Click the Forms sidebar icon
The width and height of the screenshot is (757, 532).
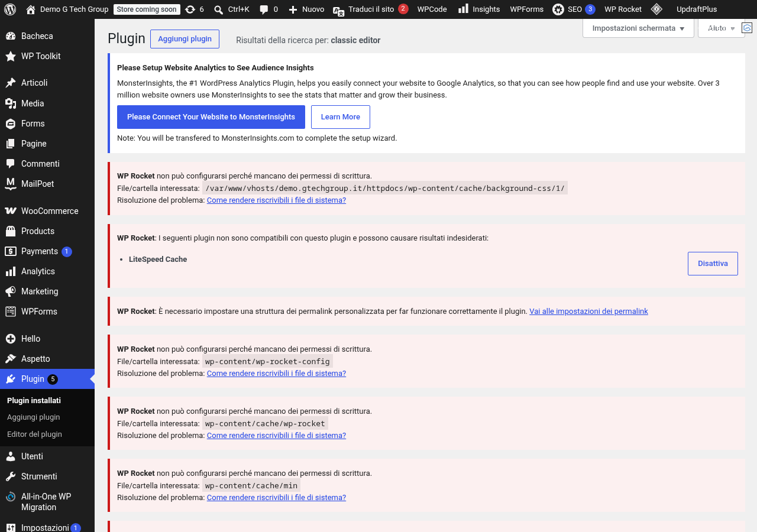click(11, 124)
